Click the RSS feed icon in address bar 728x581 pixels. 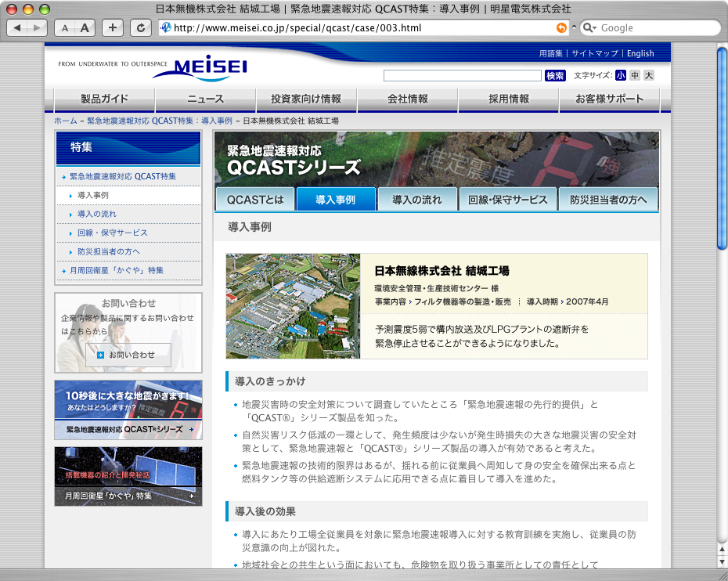point(561,28)
